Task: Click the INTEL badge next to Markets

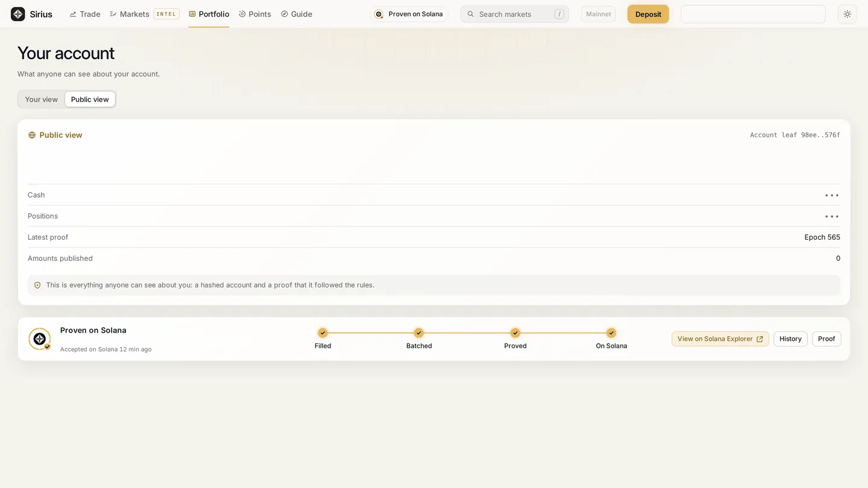Action: (x=166, y=14)
